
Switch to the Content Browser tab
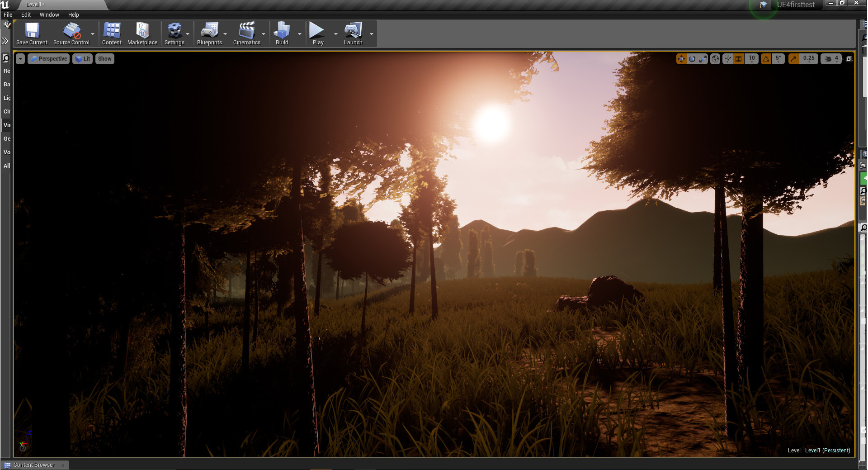coord(34,465)
